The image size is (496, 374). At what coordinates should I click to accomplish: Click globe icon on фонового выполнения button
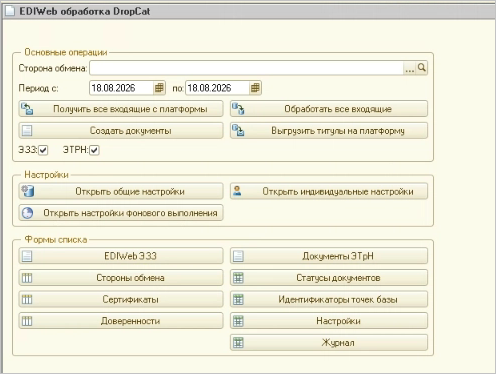point(27,213)
